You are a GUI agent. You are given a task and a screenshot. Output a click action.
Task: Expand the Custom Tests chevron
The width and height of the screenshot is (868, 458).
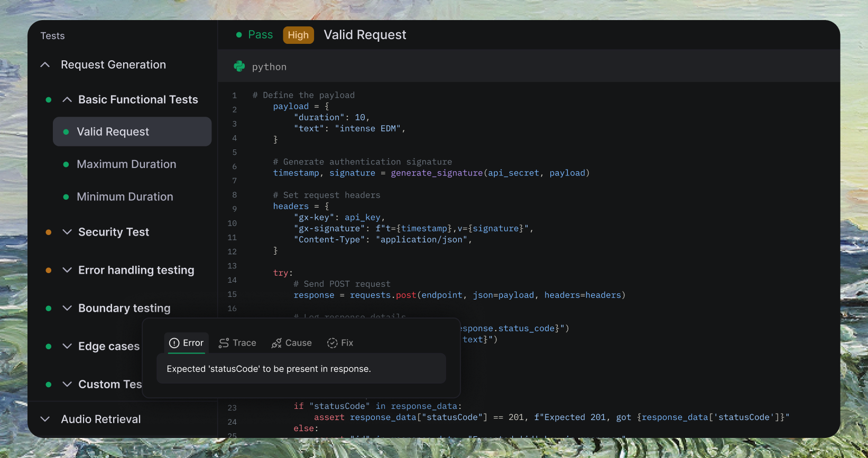click(67, 384)
